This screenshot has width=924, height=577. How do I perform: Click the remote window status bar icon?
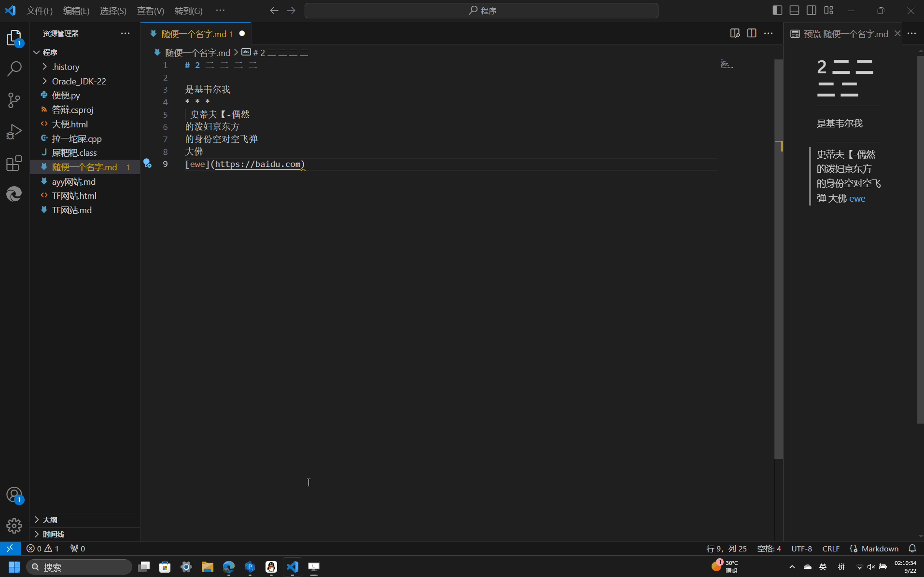[10, 549]
